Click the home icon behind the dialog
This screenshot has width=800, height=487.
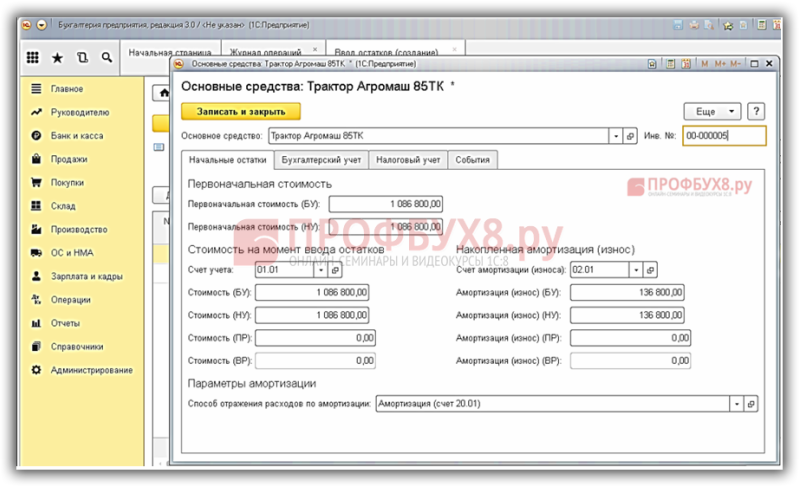[x=164, y=93]
